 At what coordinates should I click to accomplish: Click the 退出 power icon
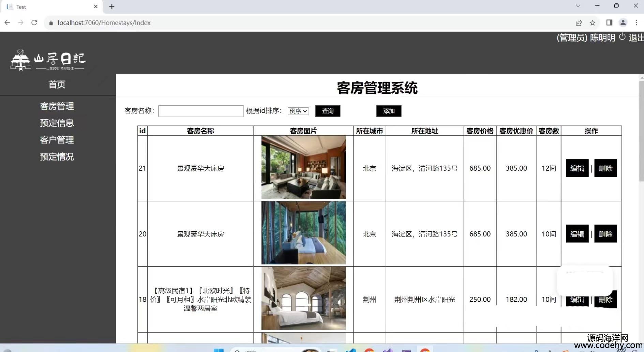click(x=622, y=37)
